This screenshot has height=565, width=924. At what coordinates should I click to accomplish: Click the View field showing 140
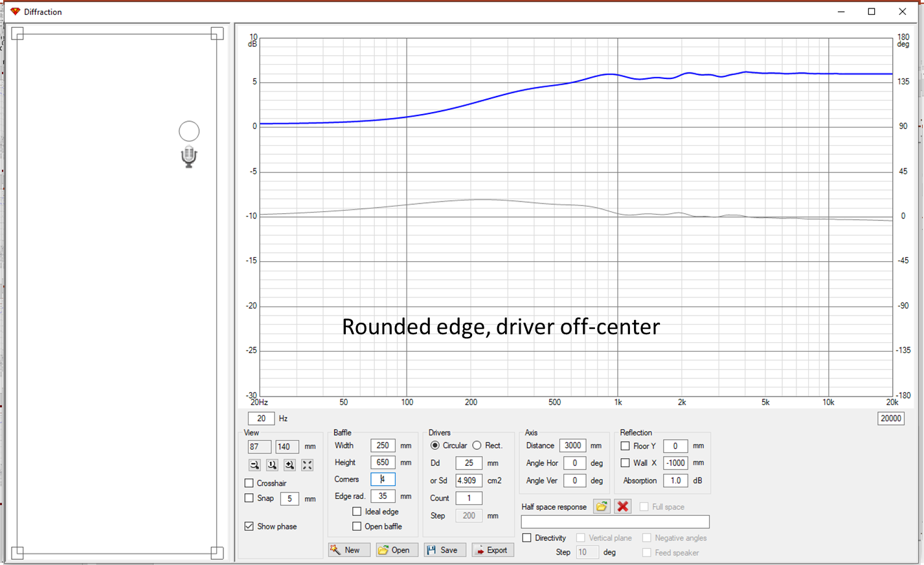tap(287, 447)
